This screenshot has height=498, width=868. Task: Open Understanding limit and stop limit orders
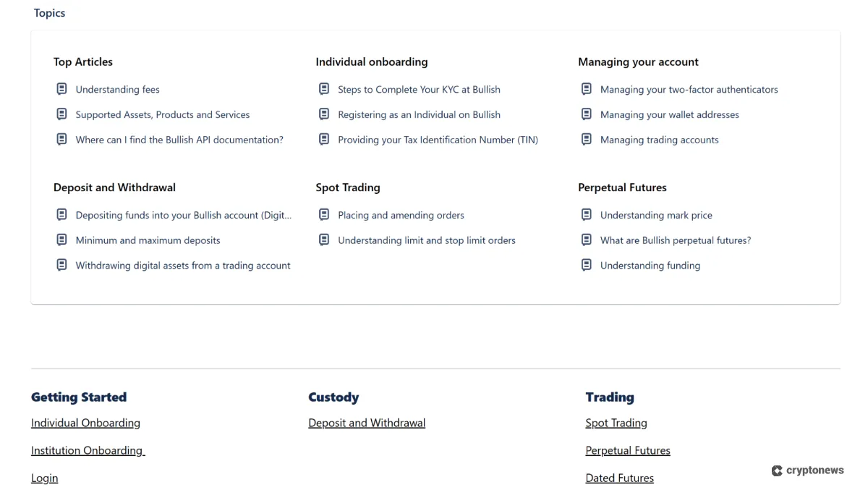point(427,241)
